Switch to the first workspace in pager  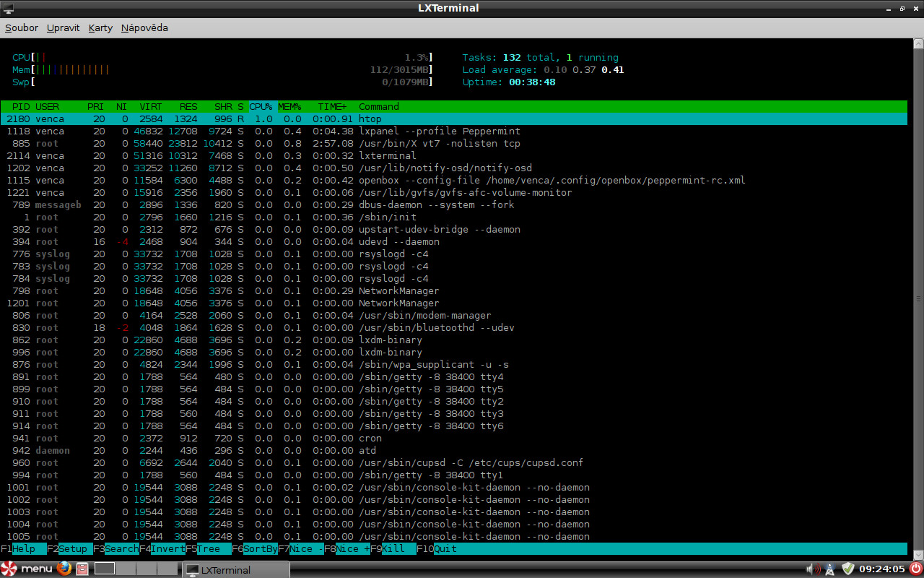pyautogui.click(x=105, y=569)
